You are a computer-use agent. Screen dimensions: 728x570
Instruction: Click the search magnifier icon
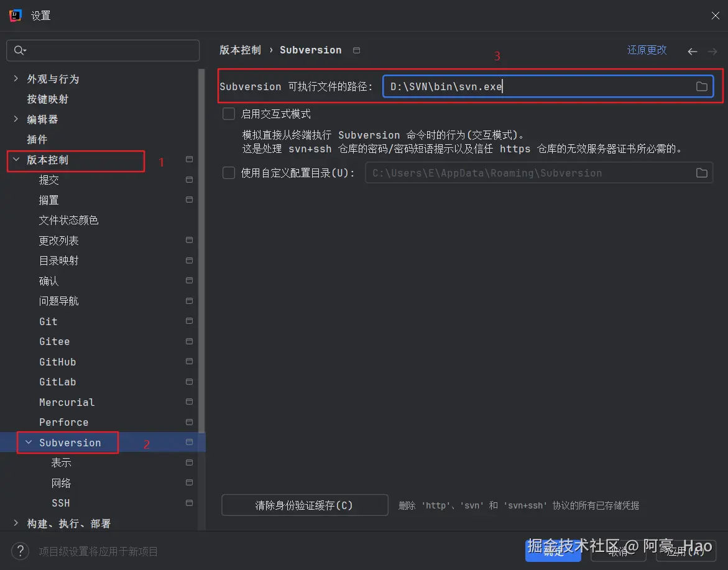coord(19,50)
